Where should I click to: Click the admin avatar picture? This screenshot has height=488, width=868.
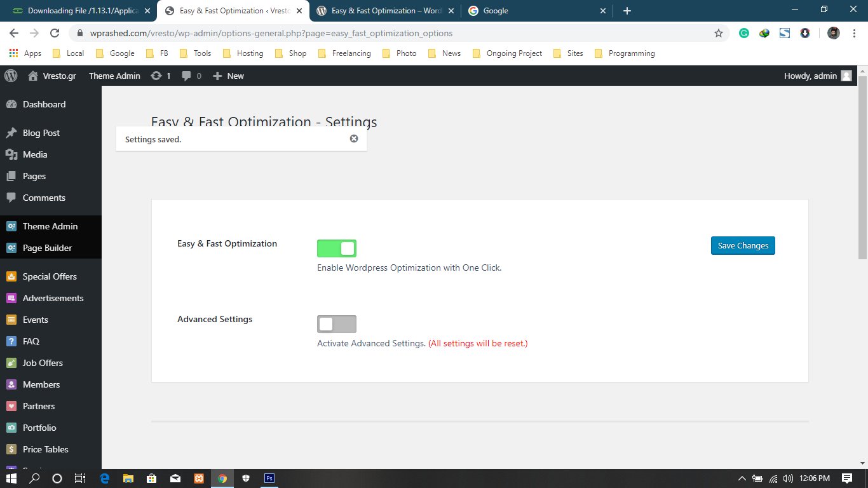click(846, 76)
